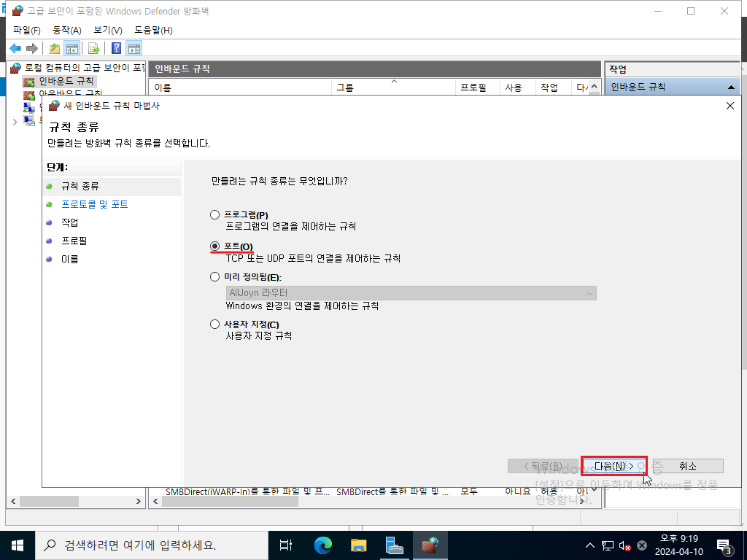This screenshot has height=560, width=747.
Task: Open Server Manager from taskbar
Action: click(x=394, y=545)
